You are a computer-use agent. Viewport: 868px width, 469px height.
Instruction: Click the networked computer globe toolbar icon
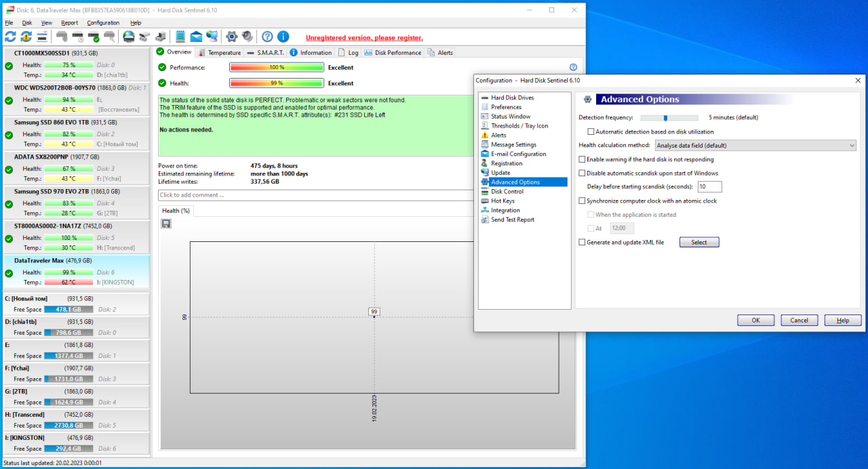coord(212,37)
